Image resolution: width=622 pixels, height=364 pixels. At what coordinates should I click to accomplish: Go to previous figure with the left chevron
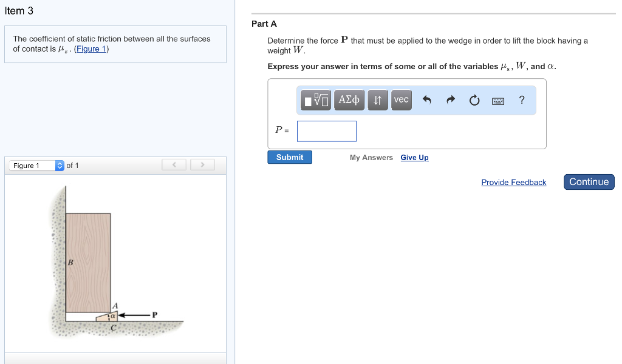(174, 164)
